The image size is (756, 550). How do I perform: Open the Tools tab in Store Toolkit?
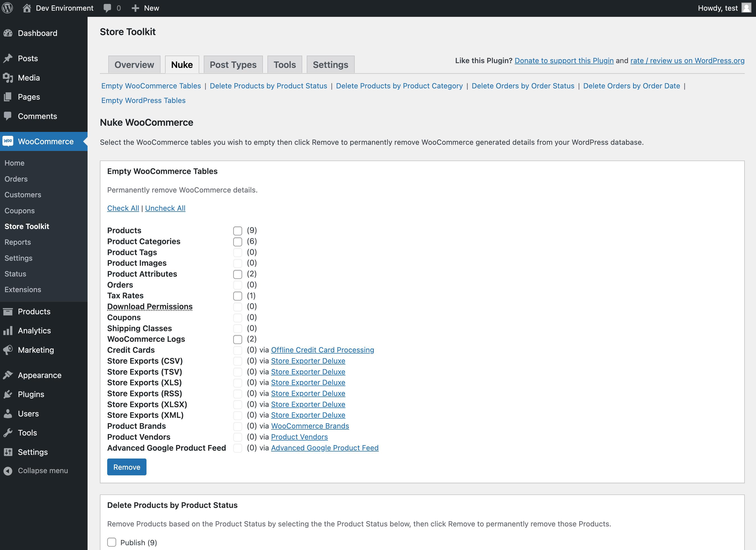284,65
